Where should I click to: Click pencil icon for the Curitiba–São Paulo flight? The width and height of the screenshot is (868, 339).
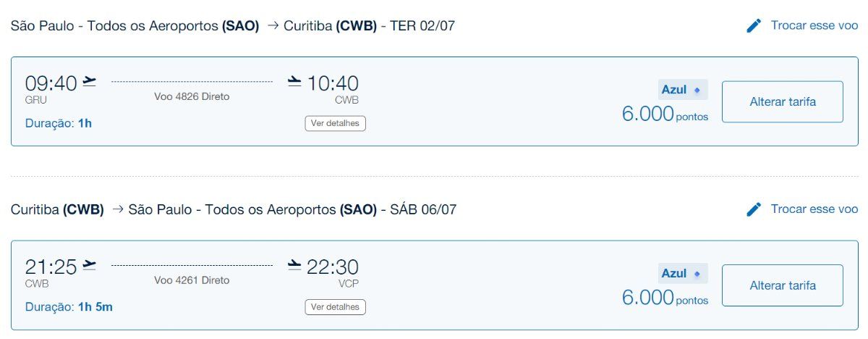pyautogui.click(x=754, y=209)
